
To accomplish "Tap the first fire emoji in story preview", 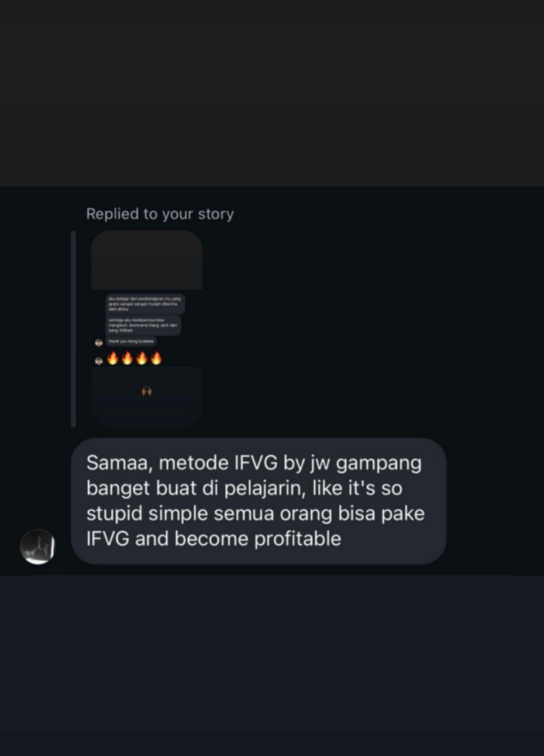I will pyautogui.click(x=112, y=358).
